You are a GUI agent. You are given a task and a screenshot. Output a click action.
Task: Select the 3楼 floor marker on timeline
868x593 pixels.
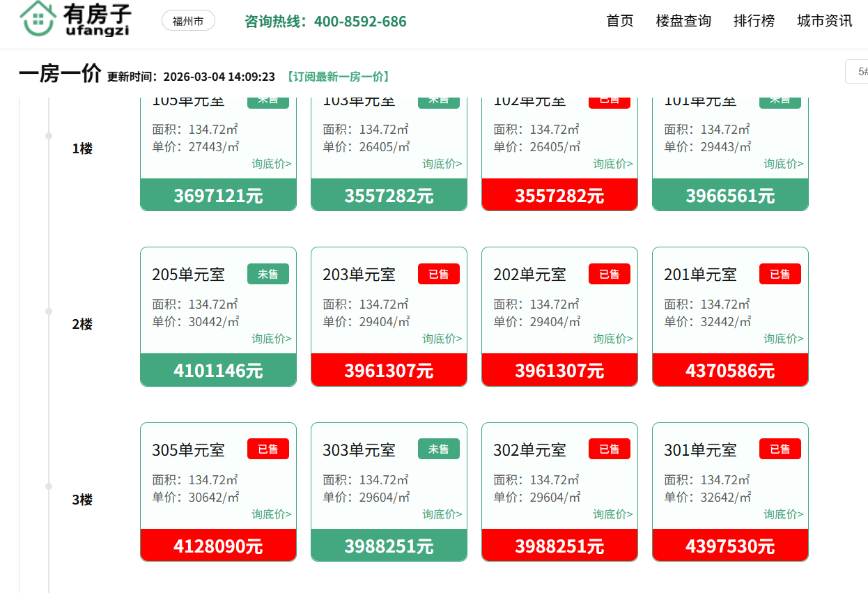point(82,500)
